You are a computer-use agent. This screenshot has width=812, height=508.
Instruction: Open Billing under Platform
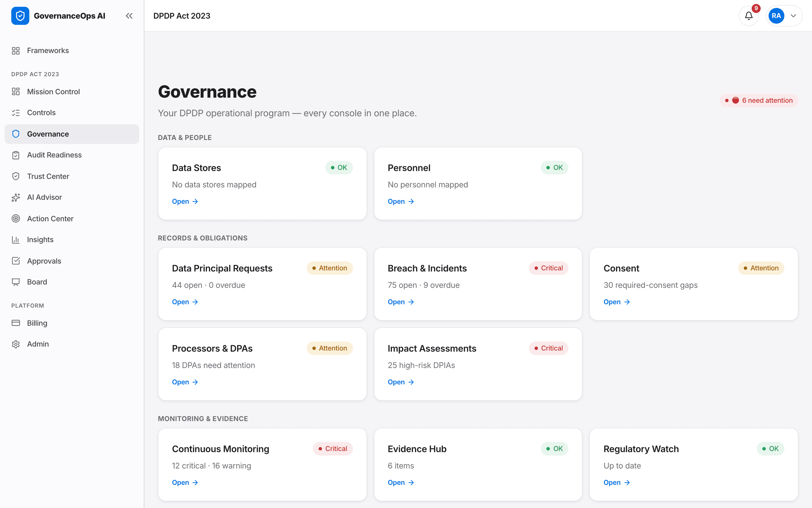(x=72, y=323)
